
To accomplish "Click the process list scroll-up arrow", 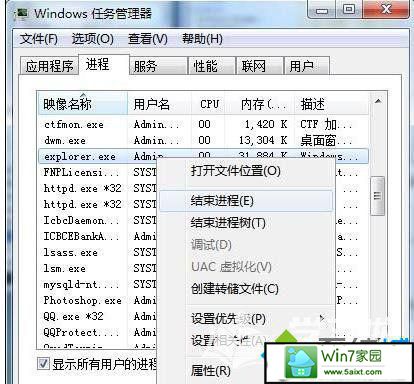I will [x=378, y=101].
